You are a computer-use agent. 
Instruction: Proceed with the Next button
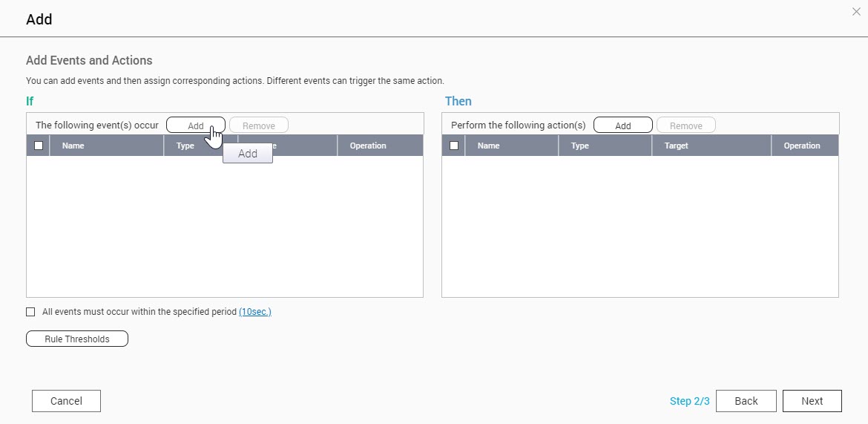tap(812, 401)
